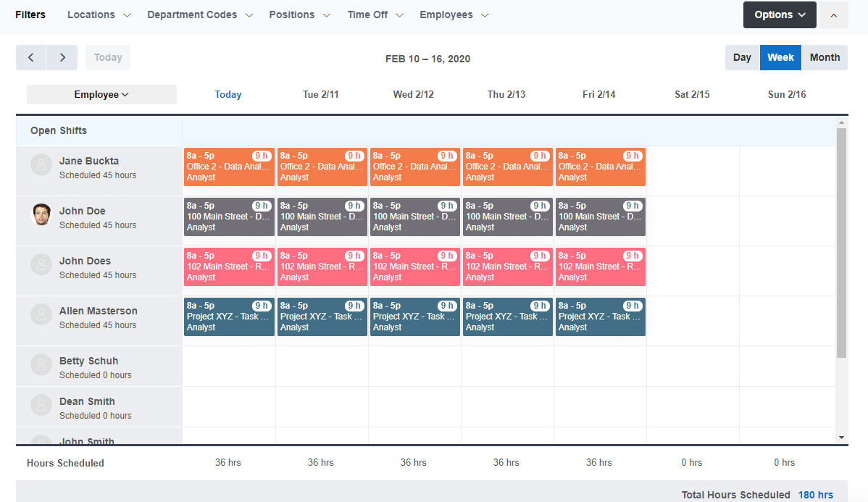868x502 pixels.
Task: Switch calendar to Day view
Action: pyautogui.click(x=742, y=58)
